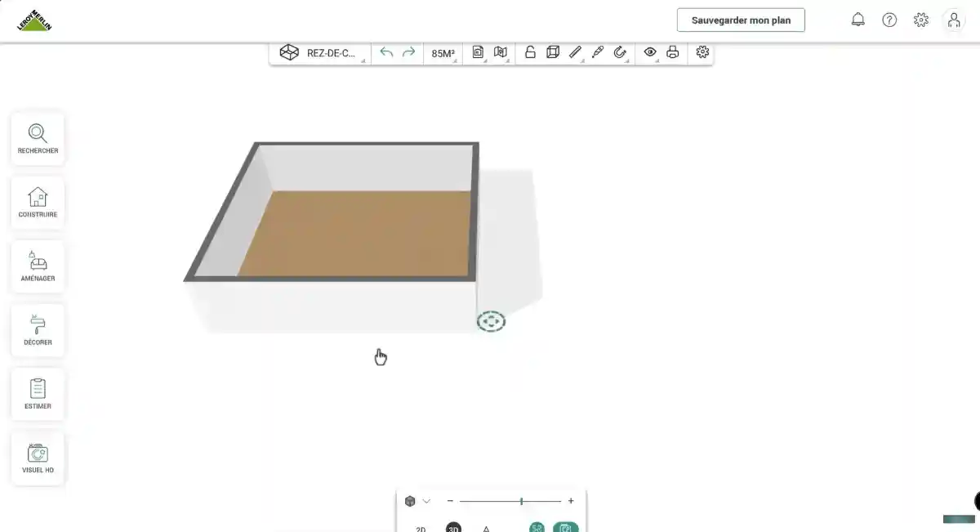Toggle the padlock lock icon
Screen dimensions: 980x532
pos(530,52)
